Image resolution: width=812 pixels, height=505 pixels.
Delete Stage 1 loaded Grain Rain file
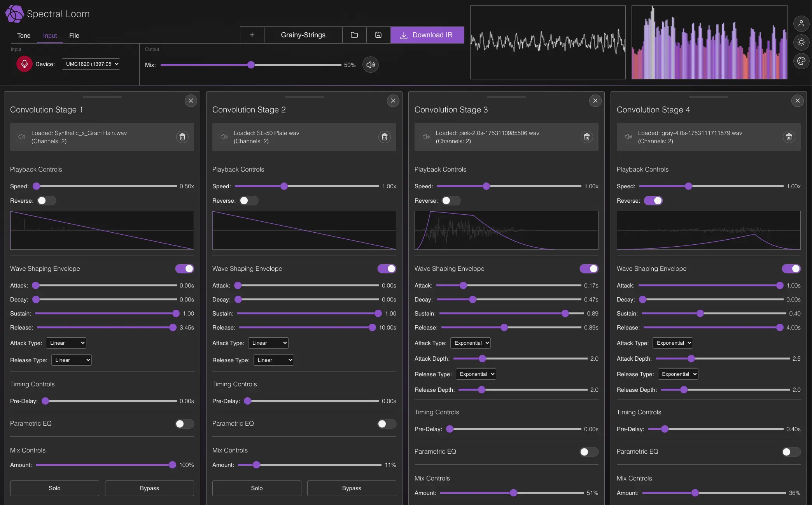(182, 137)
